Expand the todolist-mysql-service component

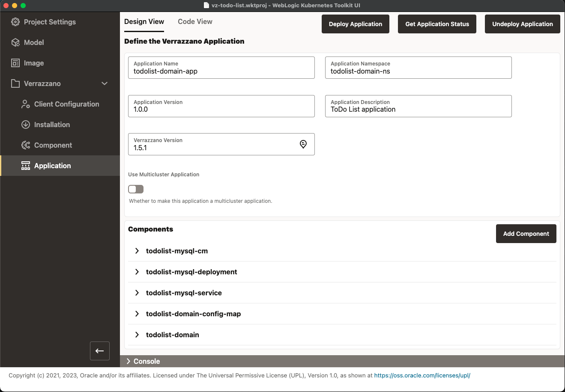pos(137,293)
